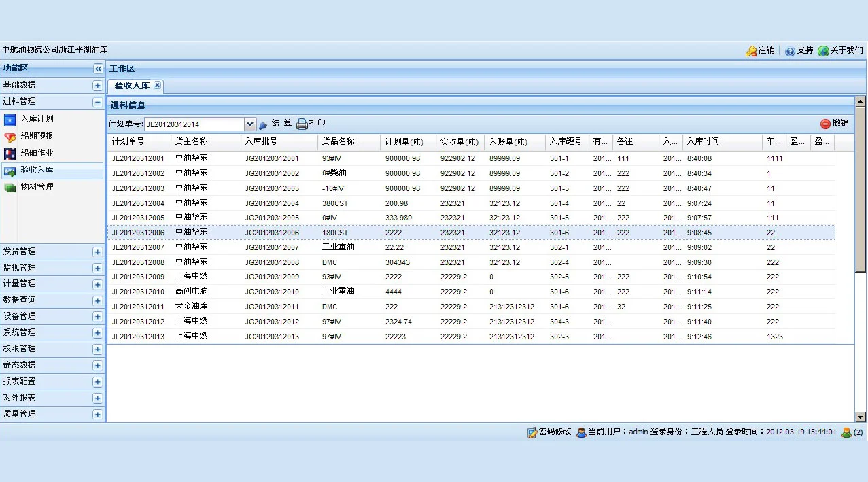Click the 计划单号 column header

pos(139,141)
